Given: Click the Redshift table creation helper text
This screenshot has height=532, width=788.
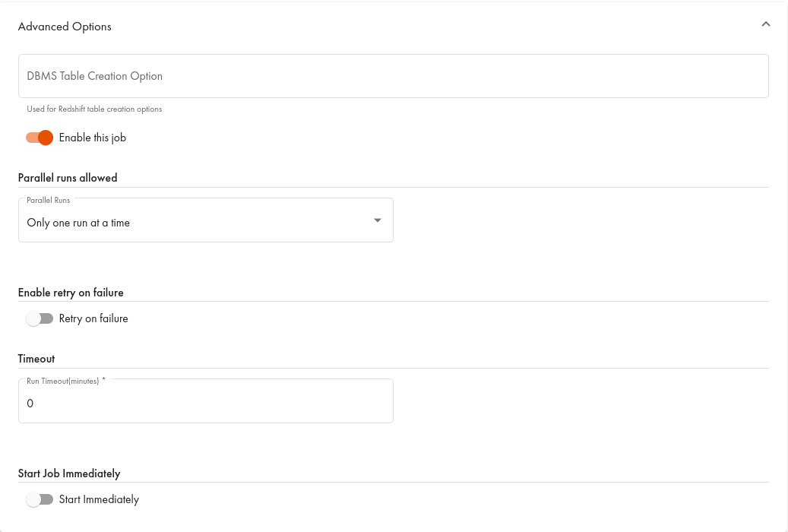Looking at the screenshot, I should [x=94, y=109].
